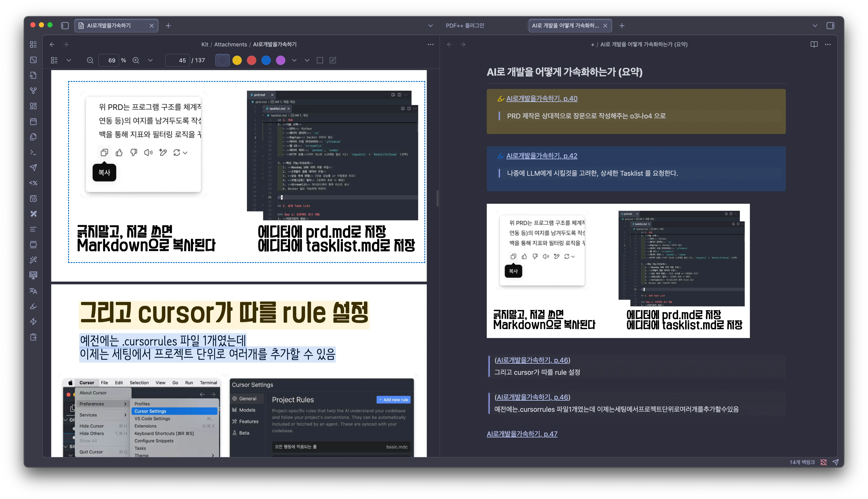Screen dimensions: 868x499
Task: Open command palette terminal icon in ribbon
Action: point(33,152)
